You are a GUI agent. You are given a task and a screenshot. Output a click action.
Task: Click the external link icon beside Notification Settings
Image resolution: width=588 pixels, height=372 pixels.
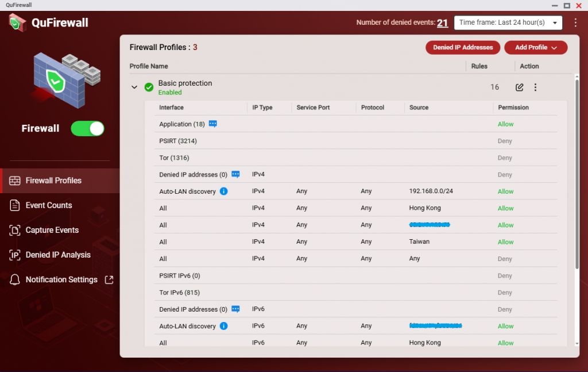(109, 279)
